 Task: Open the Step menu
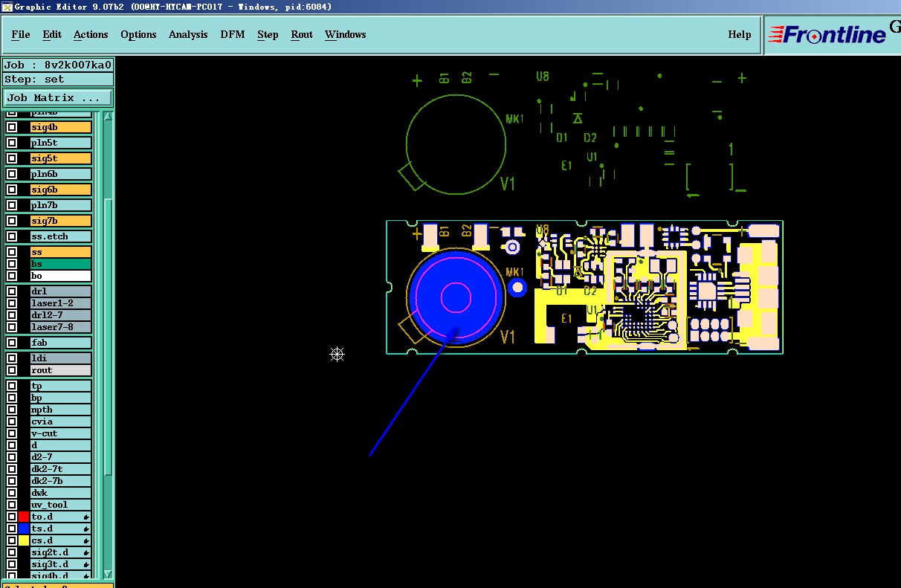[268, 35]
